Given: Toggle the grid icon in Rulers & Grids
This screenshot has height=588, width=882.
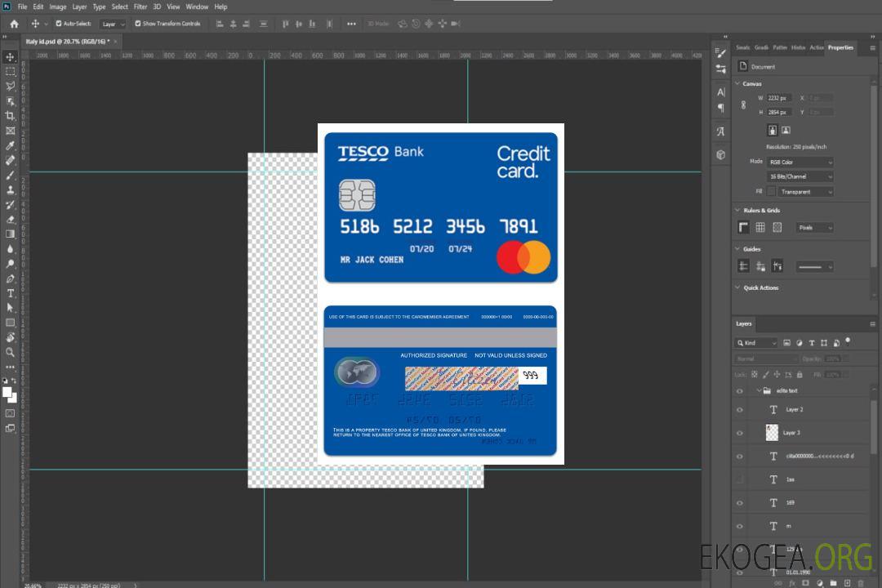Looking at the screenshot, I should 760,227.
